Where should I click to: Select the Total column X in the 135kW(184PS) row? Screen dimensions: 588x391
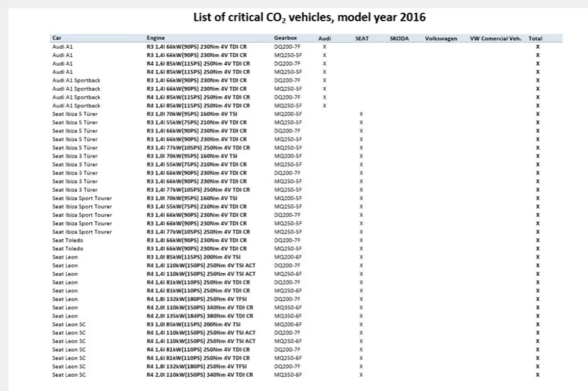click(x=538, y=316)
